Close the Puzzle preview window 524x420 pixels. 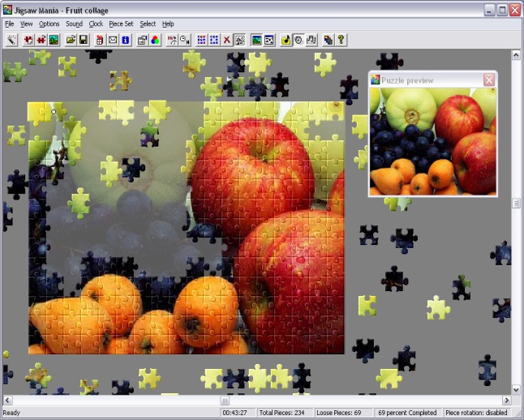[489, 79]
